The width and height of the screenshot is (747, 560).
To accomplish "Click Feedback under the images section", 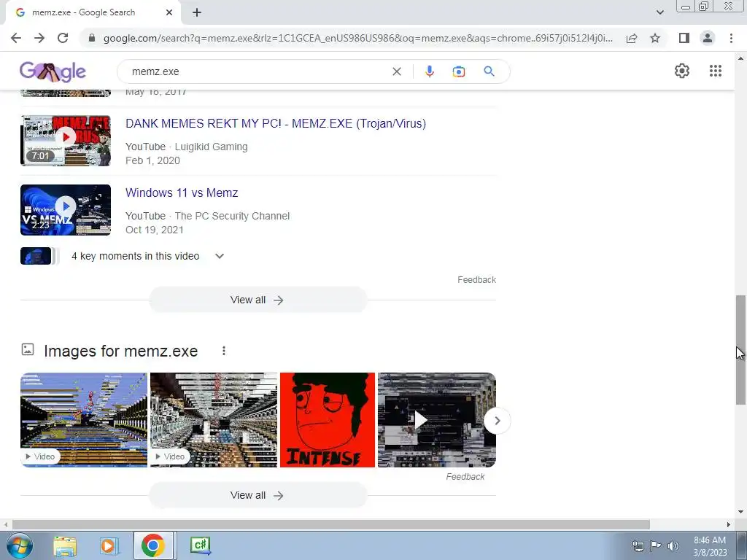I will [465, 477].
